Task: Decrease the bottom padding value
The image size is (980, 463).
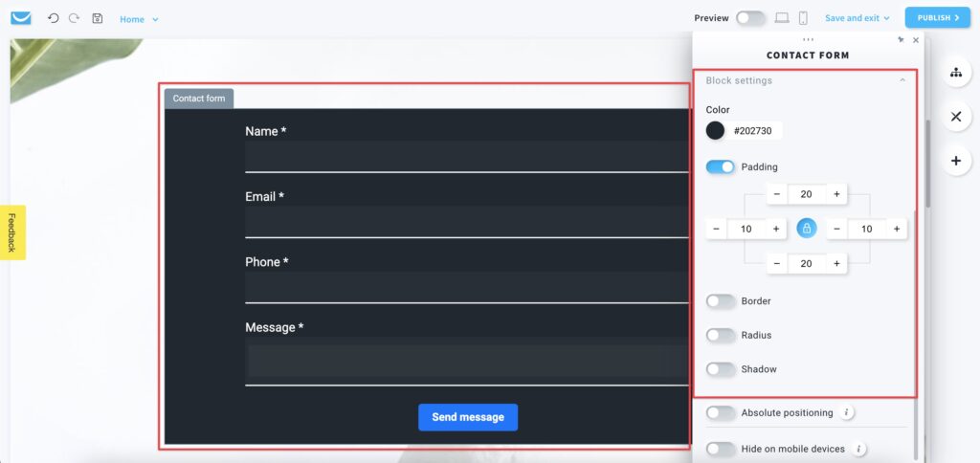Action: coord(777,264)
